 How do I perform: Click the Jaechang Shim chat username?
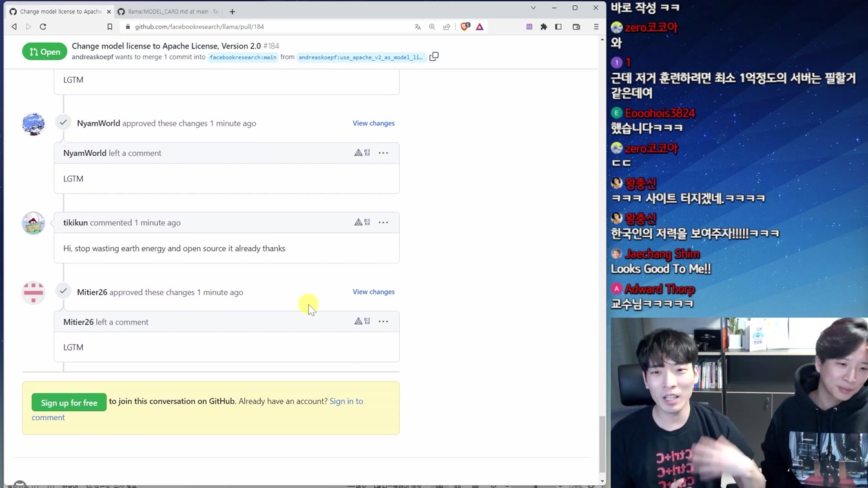coord(662,254)
